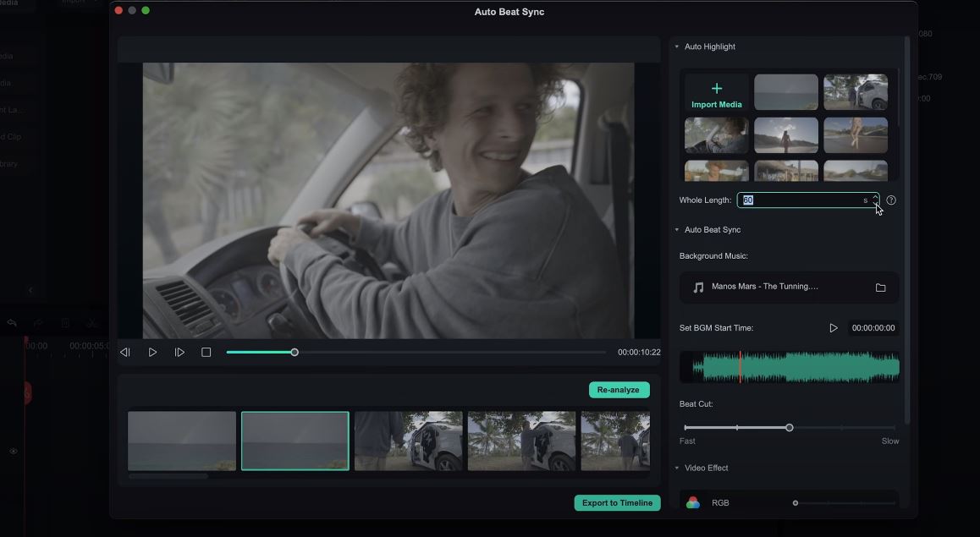Click the fourth filmstrip clip with palms
The width and height of the screenshot is (980, 537).
[521, 441]
